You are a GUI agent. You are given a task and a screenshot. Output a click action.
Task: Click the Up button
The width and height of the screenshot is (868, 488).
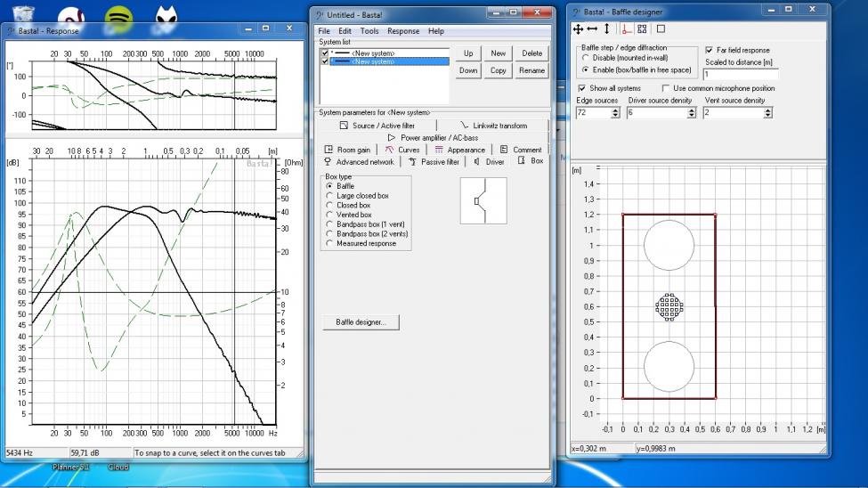coord(468,53)
